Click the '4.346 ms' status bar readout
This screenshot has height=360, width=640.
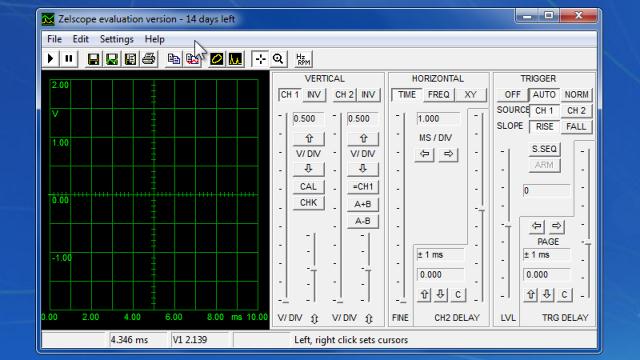(x=138, y=340)
